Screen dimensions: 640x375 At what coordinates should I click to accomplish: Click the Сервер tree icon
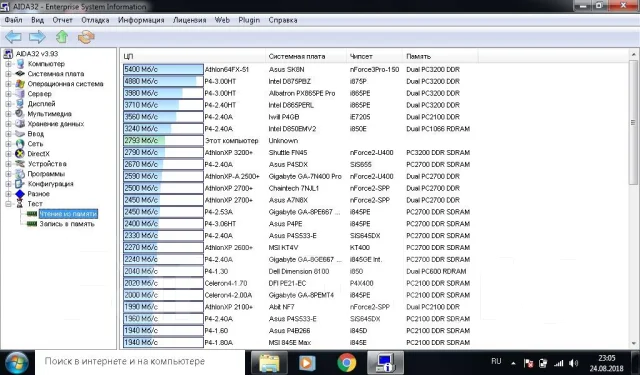point(20,94)
